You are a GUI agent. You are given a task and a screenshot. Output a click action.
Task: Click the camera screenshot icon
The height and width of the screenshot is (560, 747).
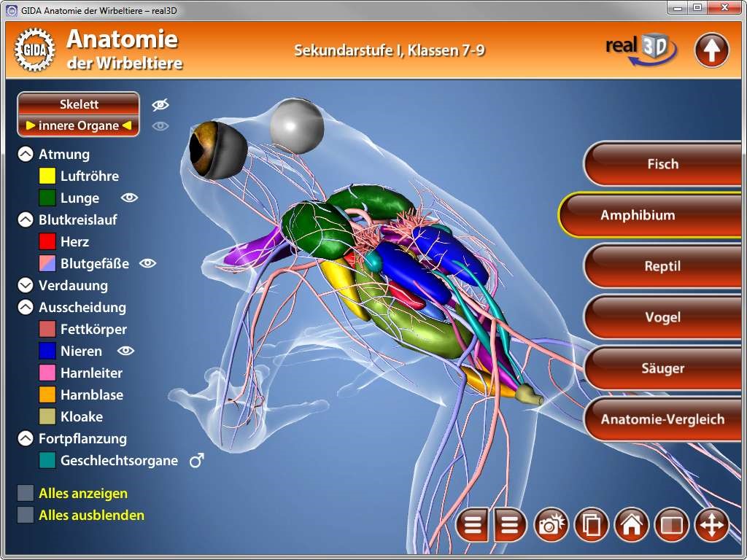tap(551, 525)
